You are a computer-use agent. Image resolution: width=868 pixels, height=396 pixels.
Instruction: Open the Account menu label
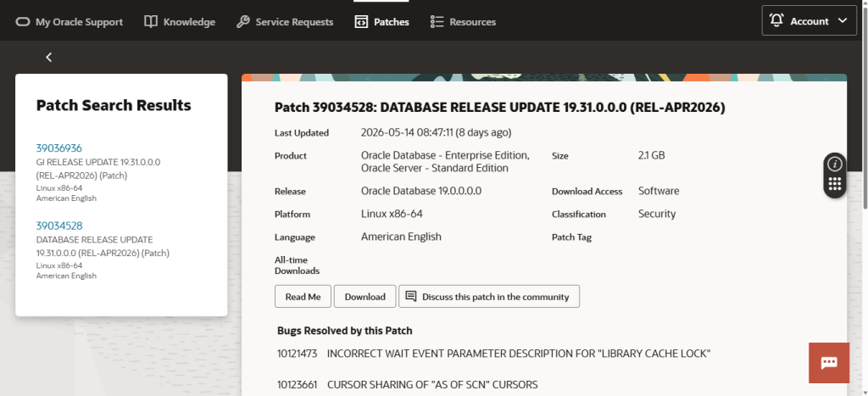point(810,21)
